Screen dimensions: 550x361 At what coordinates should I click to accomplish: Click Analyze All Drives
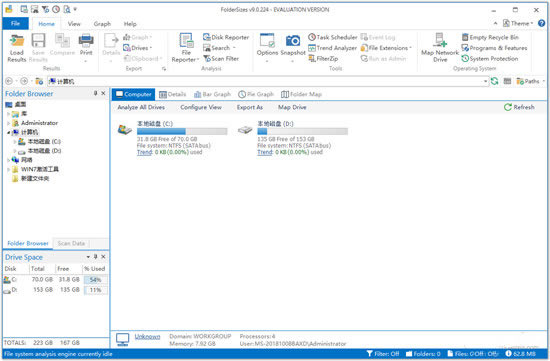[x=141, y=107]
